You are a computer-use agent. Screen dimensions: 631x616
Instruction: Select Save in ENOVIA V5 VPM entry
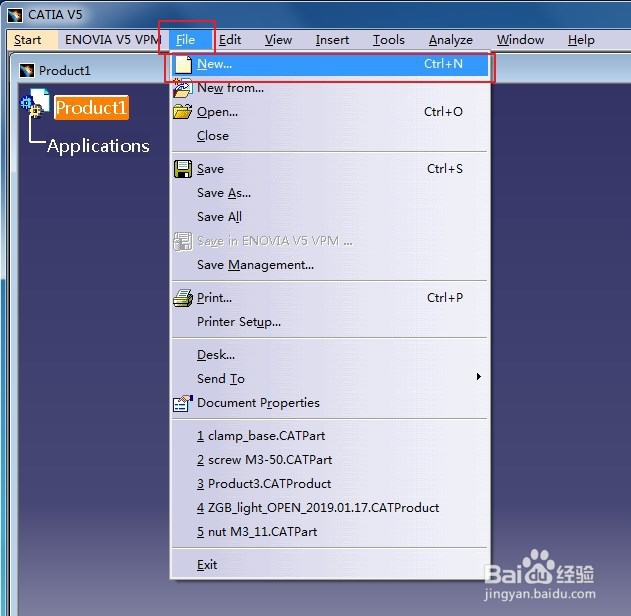point(330,241)
